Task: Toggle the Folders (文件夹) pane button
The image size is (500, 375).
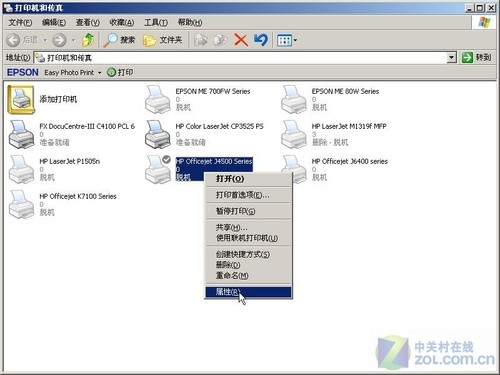Action: tap(163, 40)
